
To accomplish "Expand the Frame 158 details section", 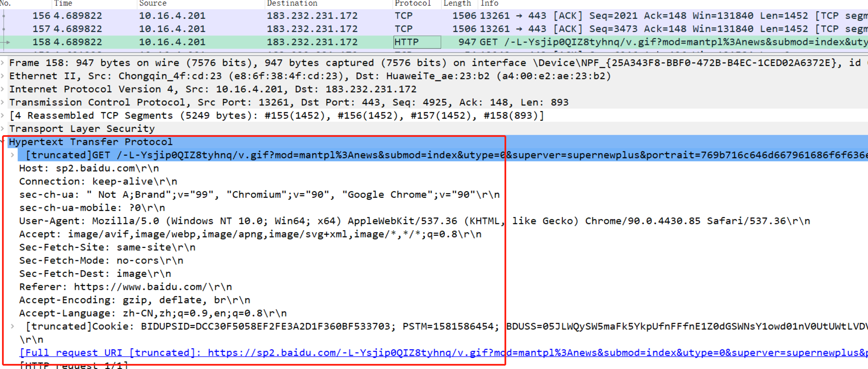I will coord(3,63).
